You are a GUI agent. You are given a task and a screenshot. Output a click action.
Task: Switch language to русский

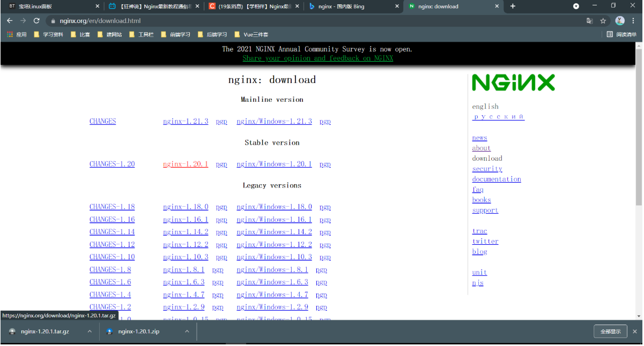pos(498,117)
